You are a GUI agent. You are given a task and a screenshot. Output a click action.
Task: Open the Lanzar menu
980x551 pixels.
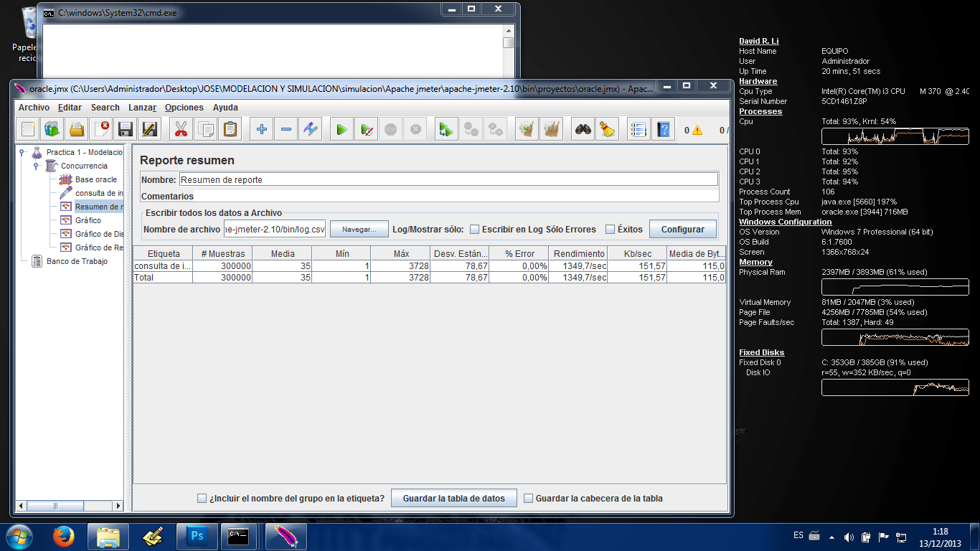142,108
